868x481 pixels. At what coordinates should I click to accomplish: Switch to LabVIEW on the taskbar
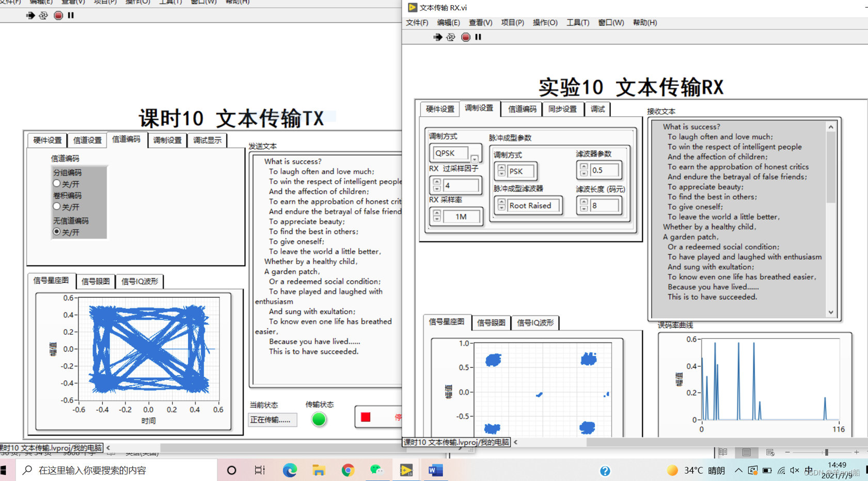pyautogui.click(x=406, y=470)
